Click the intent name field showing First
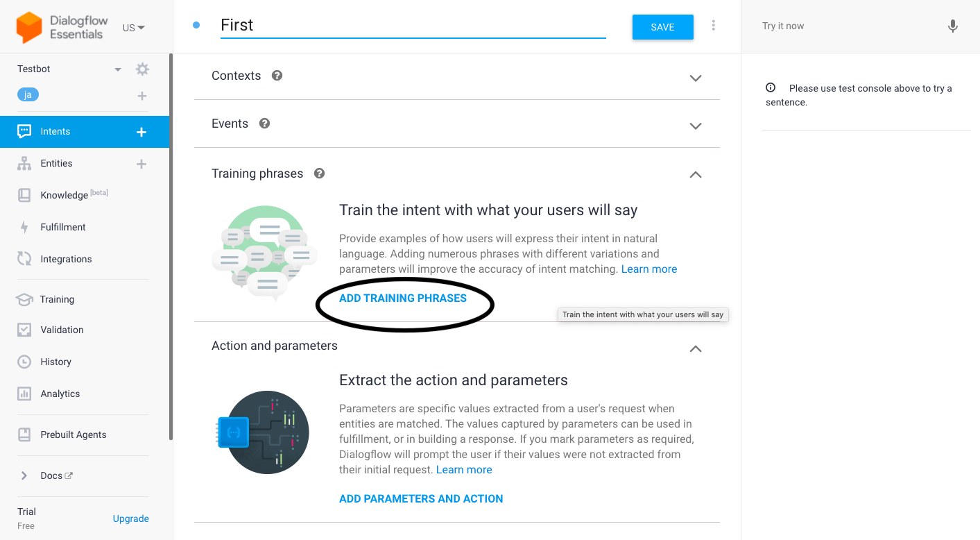 pyautogui.click(x=413, y=25)
